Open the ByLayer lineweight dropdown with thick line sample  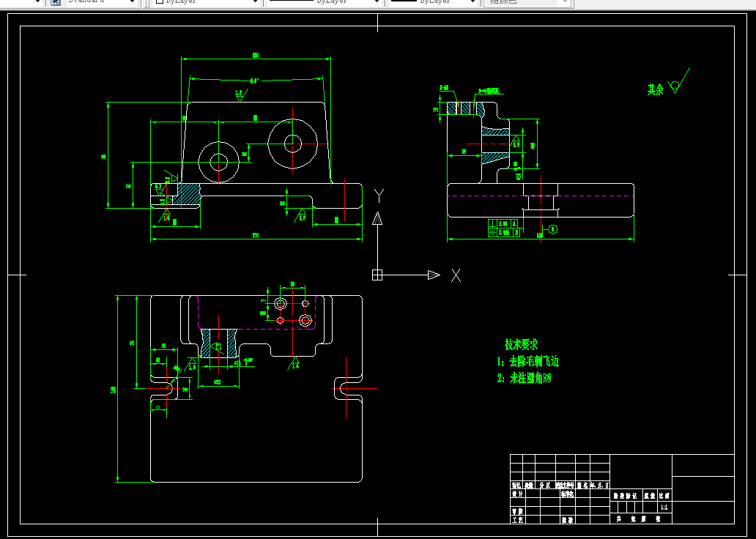[x=432, y=2]
